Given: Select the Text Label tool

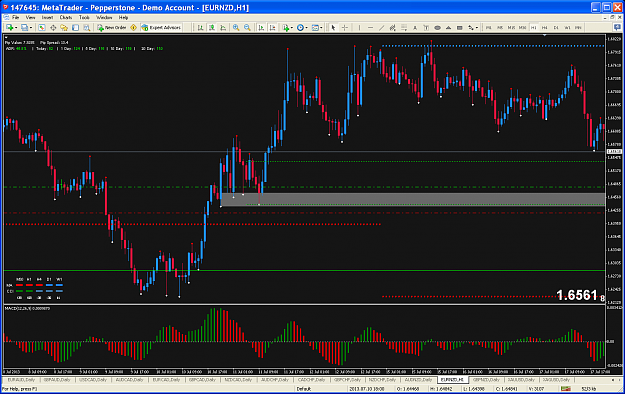Looking at the screenshot, I should coord(426,28).
